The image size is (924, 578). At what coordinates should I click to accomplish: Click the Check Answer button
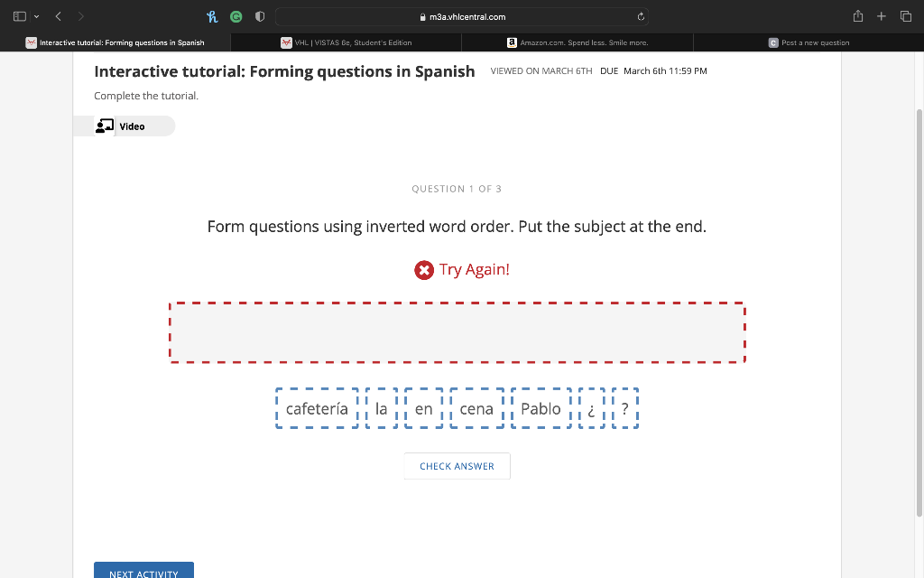point(457,466)
